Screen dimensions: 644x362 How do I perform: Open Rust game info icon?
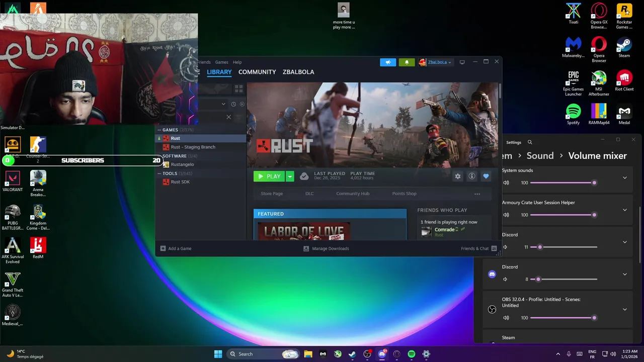pyautogui.click(x=471, y=176)
